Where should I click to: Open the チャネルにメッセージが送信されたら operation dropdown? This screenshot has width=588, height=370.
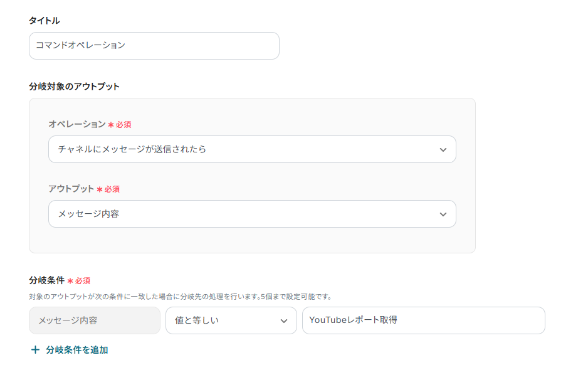(251, 150)
